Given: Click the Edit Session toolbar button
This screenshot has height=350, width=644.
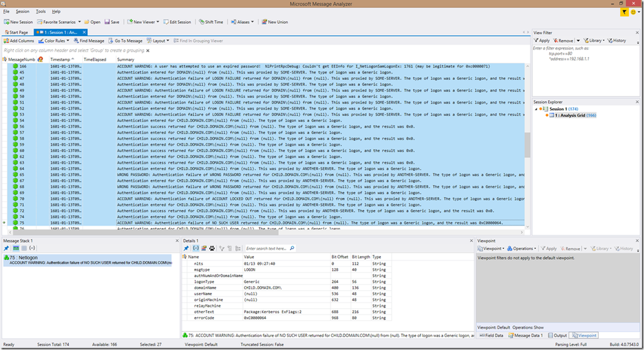Looking at the screenshot, I should tap(177, 22).
